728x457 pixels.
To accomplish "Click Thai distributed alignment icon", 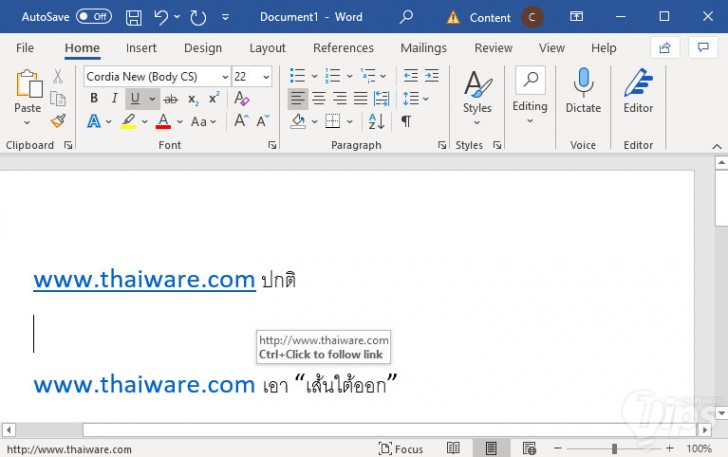I will (382, 98).
